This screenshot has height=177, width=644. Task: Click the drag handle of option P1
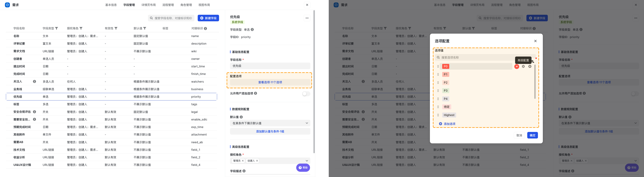tap(438, 74)
